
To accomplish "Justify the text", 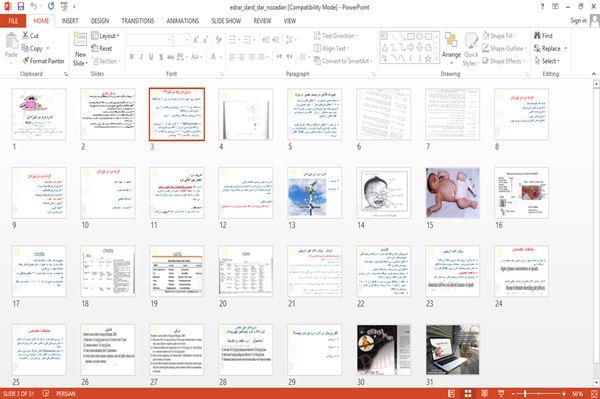I will pyautogui.click(x=261, y=57).
